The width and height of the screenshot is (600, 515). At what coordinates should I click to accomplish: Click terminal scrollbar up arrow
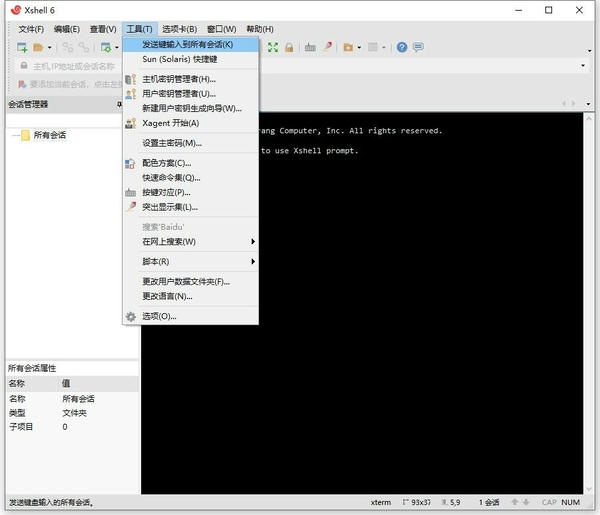pos(589,119)
